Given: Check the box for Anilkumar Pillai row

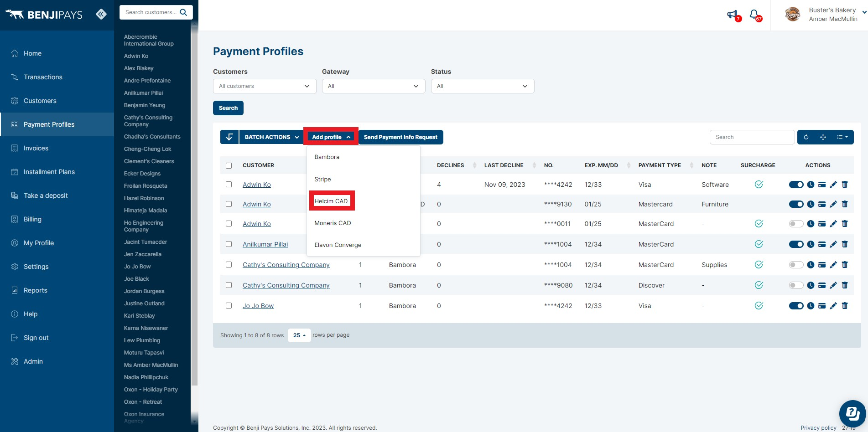Looking at the screenshot, I should coord(229,244).
